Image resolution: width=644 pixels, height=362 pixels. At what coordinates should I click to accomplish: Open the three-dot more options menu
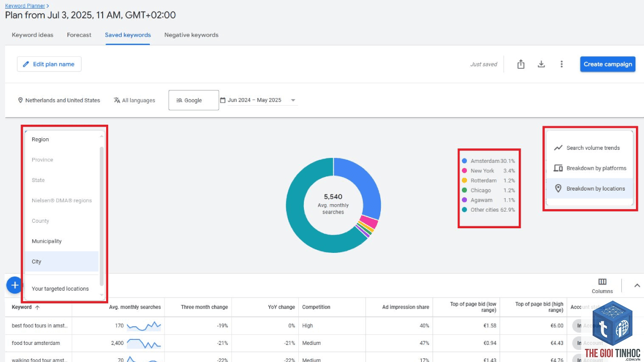(x=561, y=64)
